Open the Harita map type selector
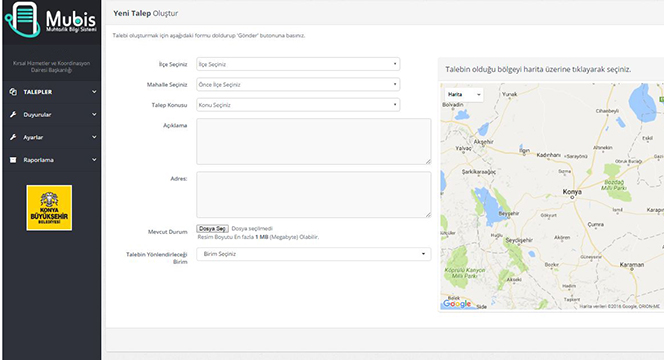Screen dimensions: 664x360 pyautogui.click(x=464, y=94)
